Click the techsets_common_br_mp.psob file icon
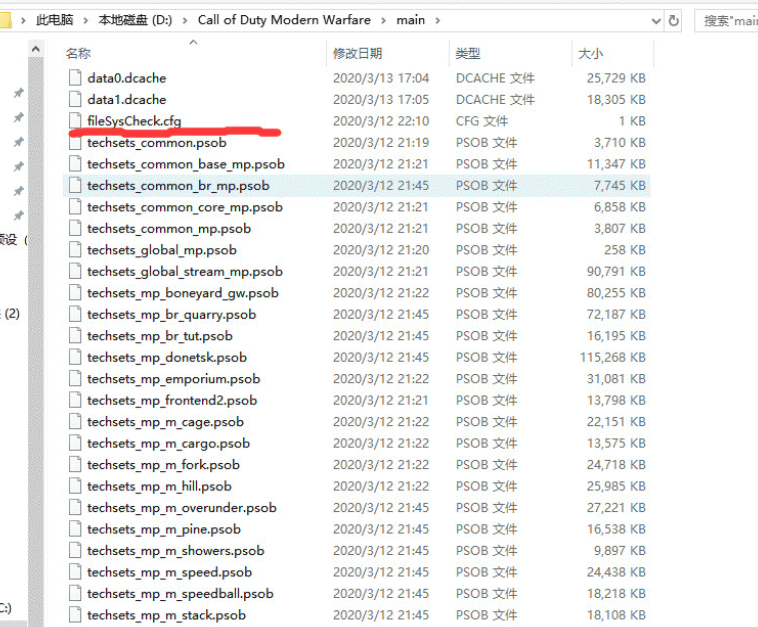Screen dimensions: 758x627 click(x=75, y=185)
